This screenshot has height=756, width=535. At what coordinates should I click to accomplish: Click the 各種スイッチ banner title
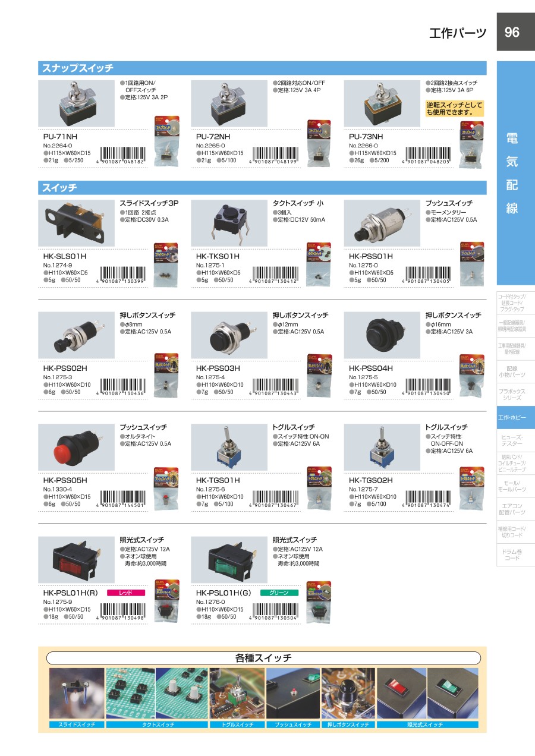pyautogui.click(x=263, y=658)
